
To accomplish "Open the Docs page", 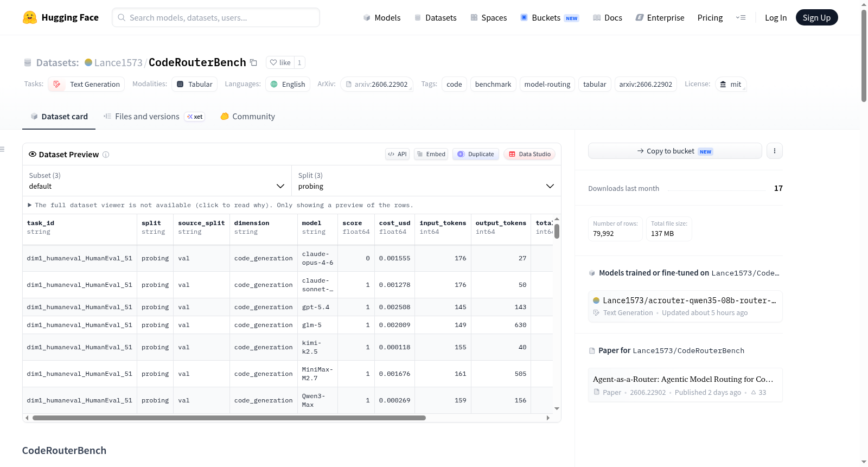I will 608,17.
